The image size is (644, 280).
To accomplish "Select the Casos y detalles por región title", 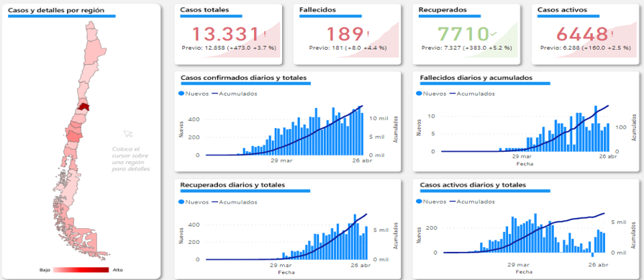I will (x=56, y=10).
